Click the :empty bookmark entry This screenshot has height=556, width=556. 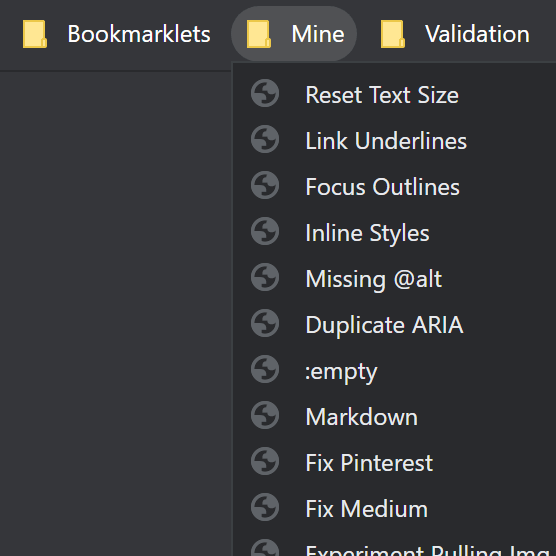[394, 371]
